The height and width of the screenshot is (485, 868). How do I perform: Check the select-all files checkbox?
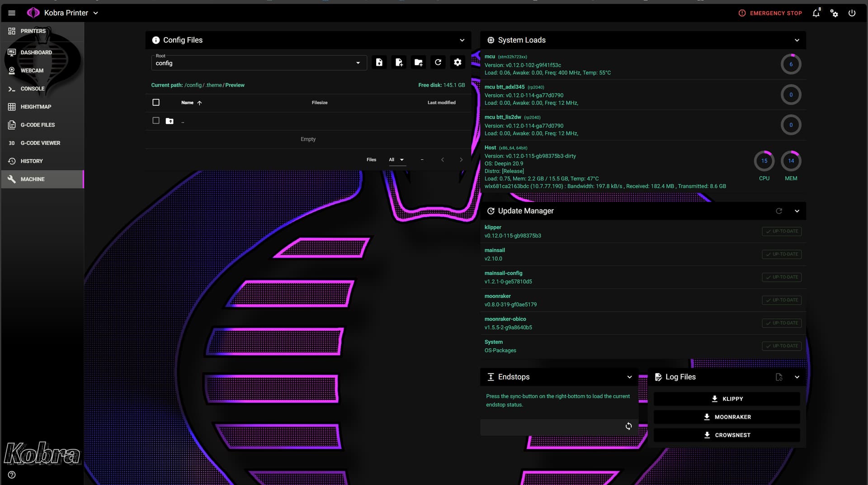click(156, 103)
